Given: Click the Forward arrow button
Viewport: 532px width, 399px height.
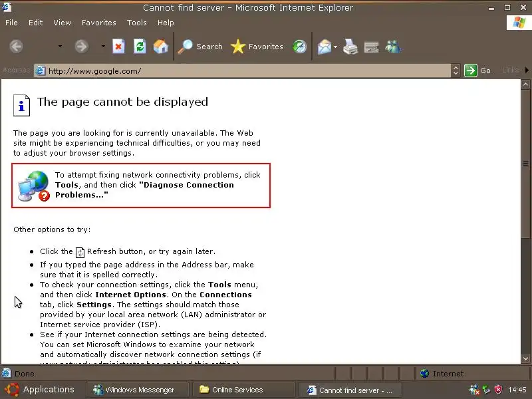Looking at the screenshot, I should [81, 47].
